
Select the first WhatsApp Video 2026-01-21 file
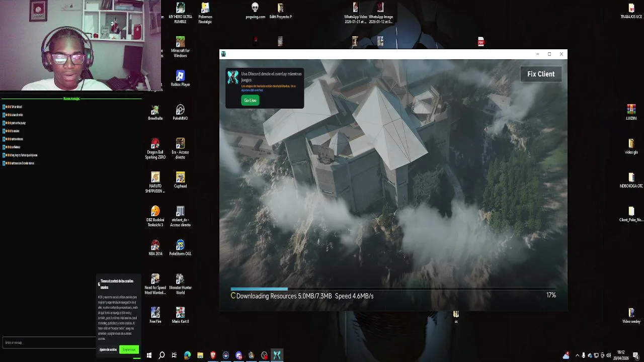point(355,13)
